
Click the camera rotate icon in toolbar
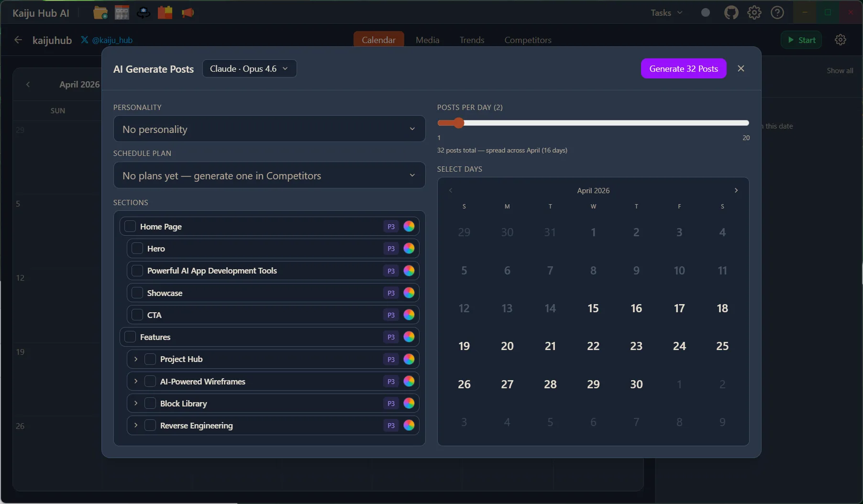coord(144,12)
